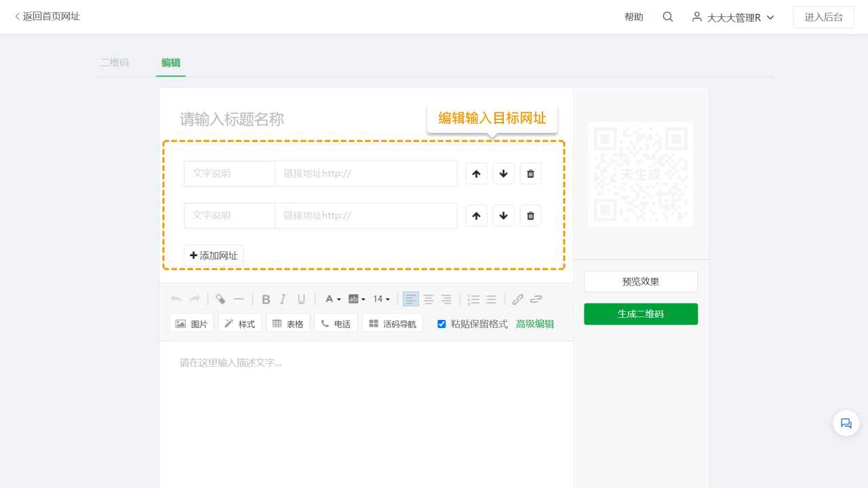Open the font size 14 dropdown

point(382,299)
